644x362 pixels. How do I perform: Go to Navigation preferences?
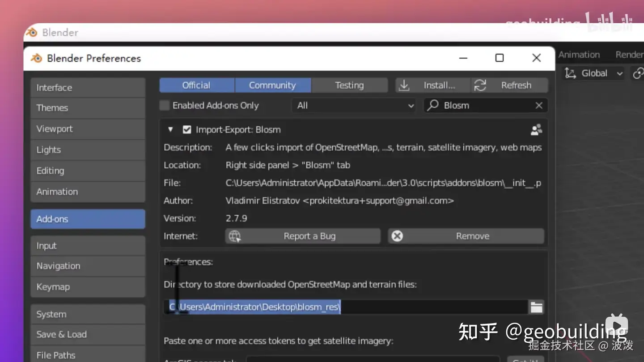coord(88,266)
